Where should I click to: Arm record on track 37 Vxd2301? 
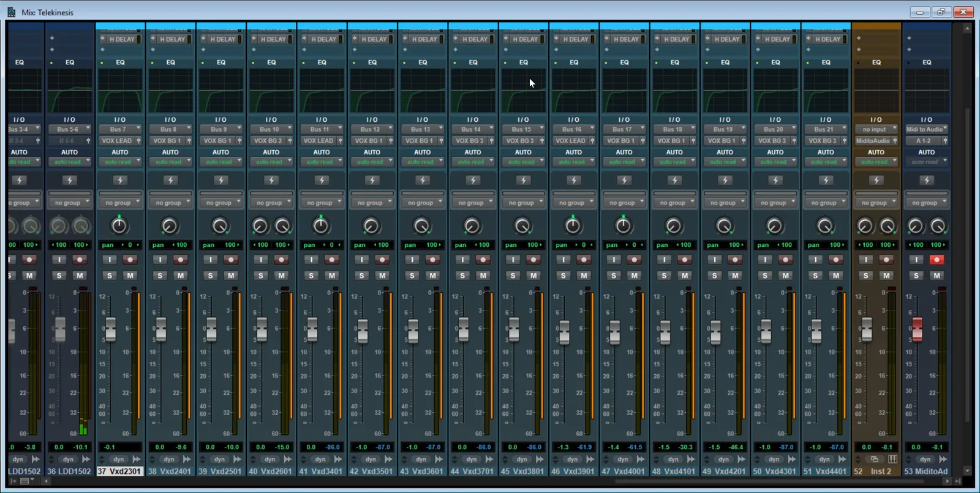(129, 260)
